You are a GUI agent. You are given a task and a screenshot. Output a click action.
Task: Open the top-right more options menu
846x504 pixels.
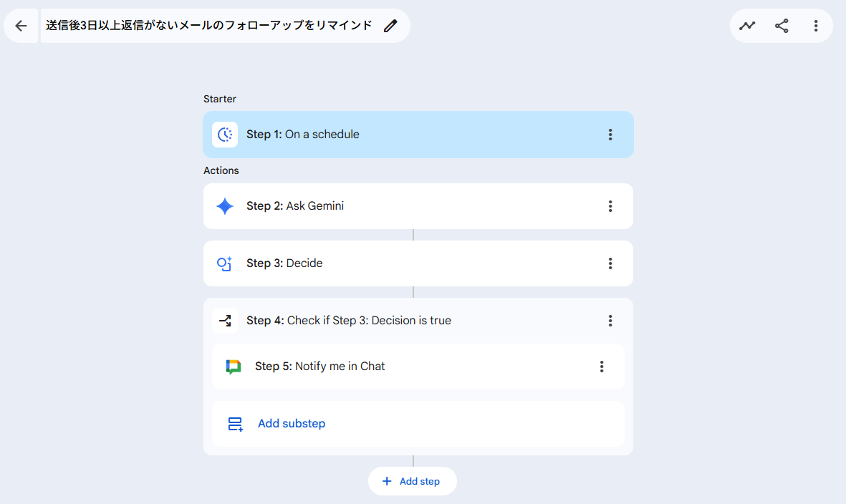(816, 26)
